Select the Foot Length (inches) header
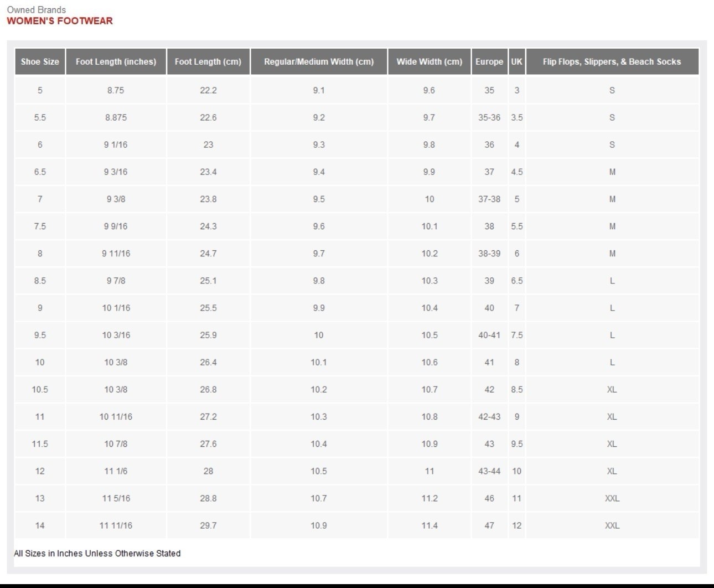Screen dimensions: 714x588 coord(116,61)
